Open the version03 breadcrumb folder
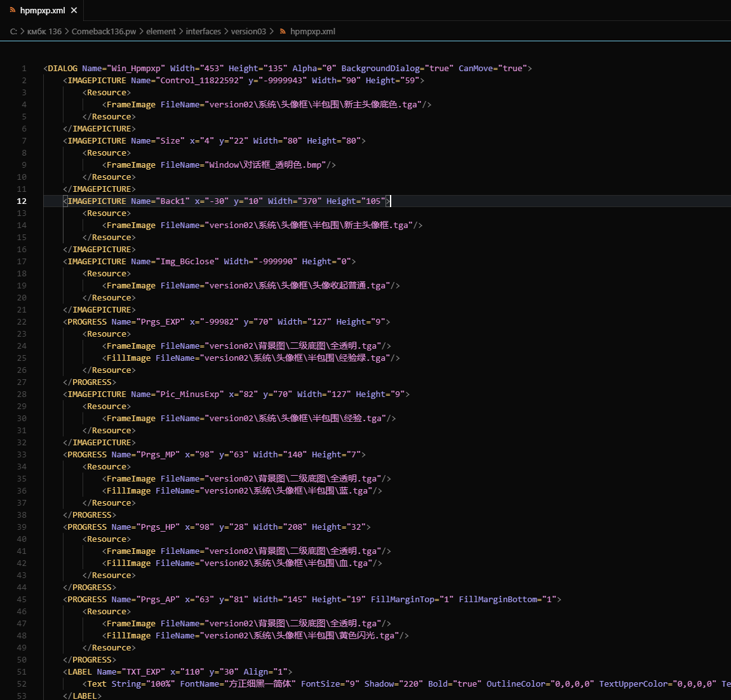 coord(248,31)
